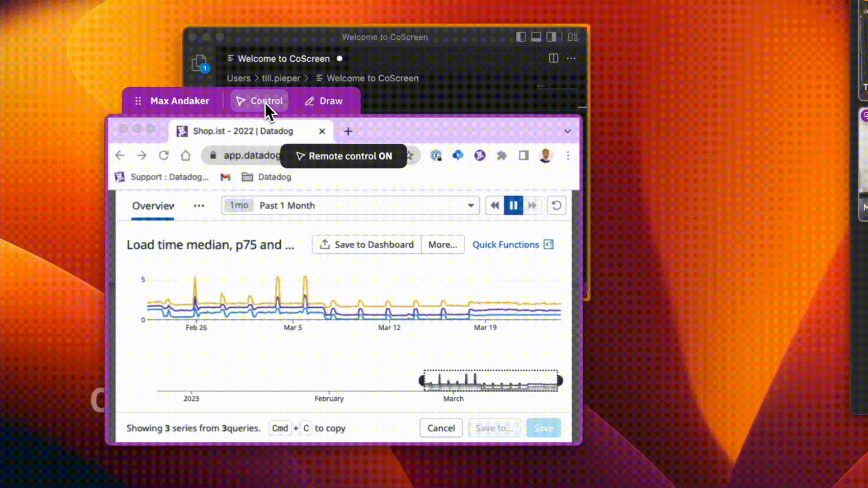This screenshot has height=488, width=868.
Task: Toggle Chrome side panel icon
Action: (x=524, y=155)
